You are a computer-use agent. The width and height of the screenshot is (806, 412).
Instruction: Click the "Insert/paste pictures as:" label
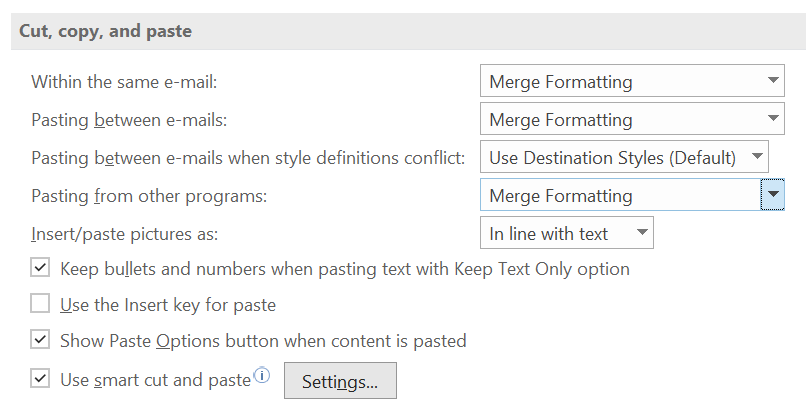click(125, 234)
